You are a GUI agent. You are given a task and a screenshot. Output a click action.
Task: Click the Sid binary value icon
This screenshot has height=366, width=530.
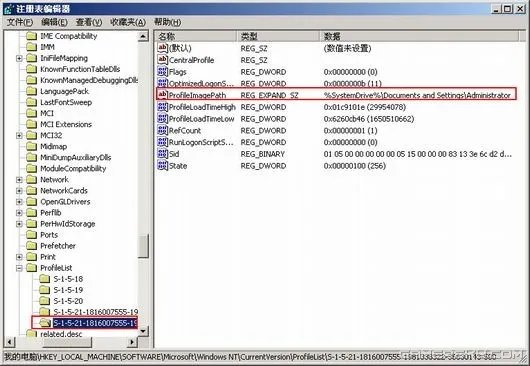163,154
